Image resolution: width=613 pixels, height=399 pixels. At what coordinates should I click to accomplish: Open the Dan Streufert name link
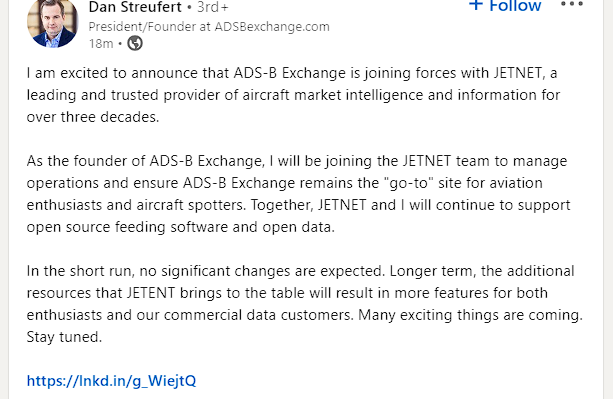135,7
